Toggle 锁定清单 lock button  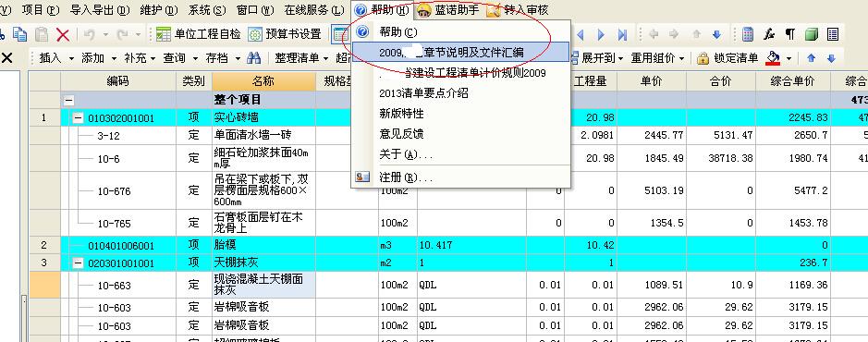(727, 58)
